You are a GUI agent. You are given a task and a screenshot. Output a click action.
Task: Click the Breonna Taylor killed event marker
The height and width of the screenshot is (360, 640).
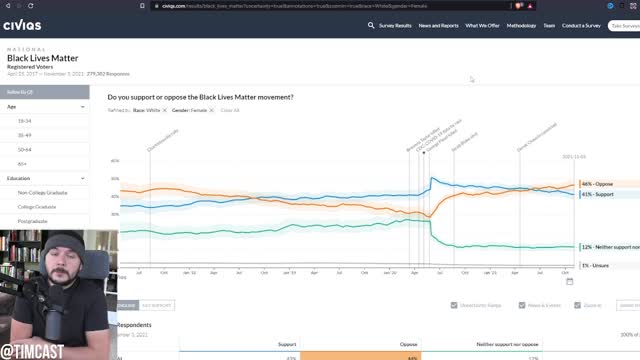coord(423,139)
